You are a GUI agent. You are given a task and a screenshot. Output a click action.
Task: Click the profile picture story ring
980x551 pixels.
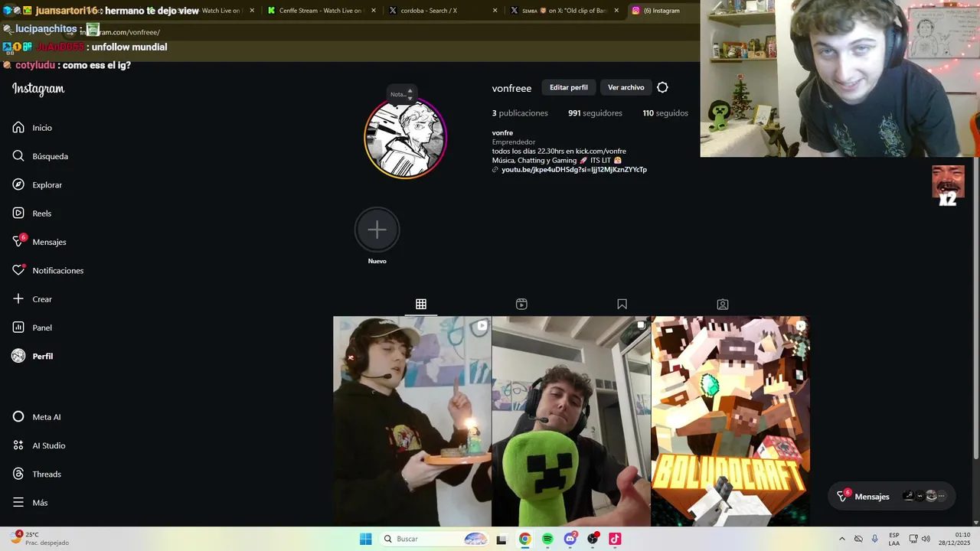[x=405, y=139]
